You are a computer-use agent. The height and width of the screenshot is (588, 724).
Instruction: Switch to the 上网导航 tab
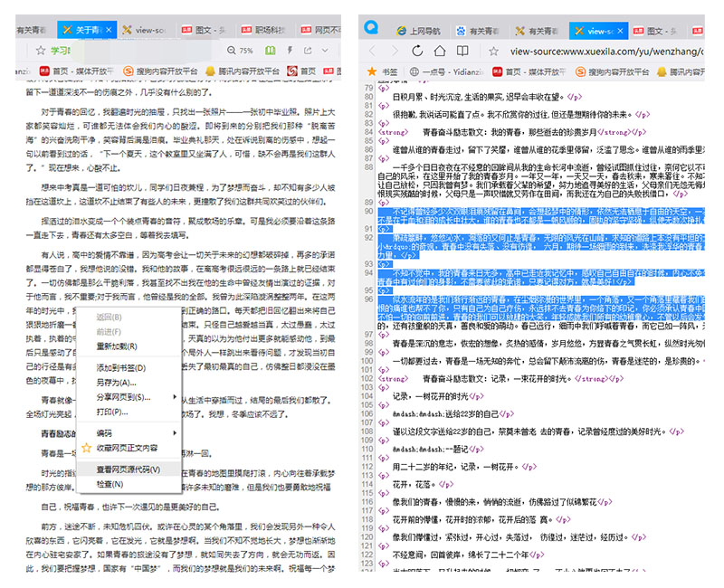pos(418,27)
